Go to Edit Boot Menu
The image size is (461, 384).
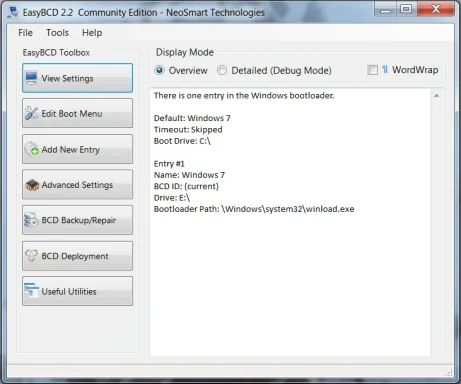[77, 113]
